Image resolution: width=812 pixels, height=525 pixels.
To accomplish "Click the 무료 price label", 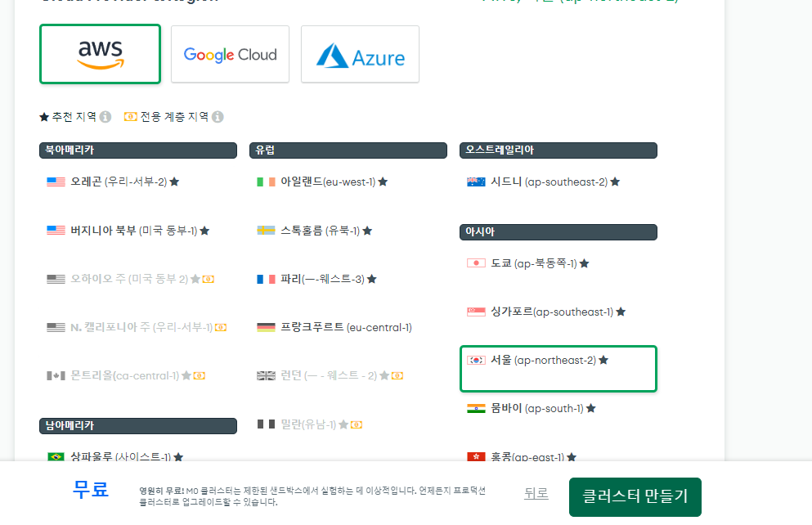I will [x=91, y=489].
